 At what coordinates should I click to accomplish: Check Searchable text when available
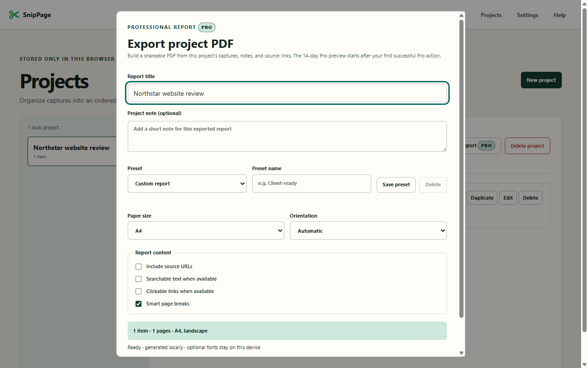(138, 279)
